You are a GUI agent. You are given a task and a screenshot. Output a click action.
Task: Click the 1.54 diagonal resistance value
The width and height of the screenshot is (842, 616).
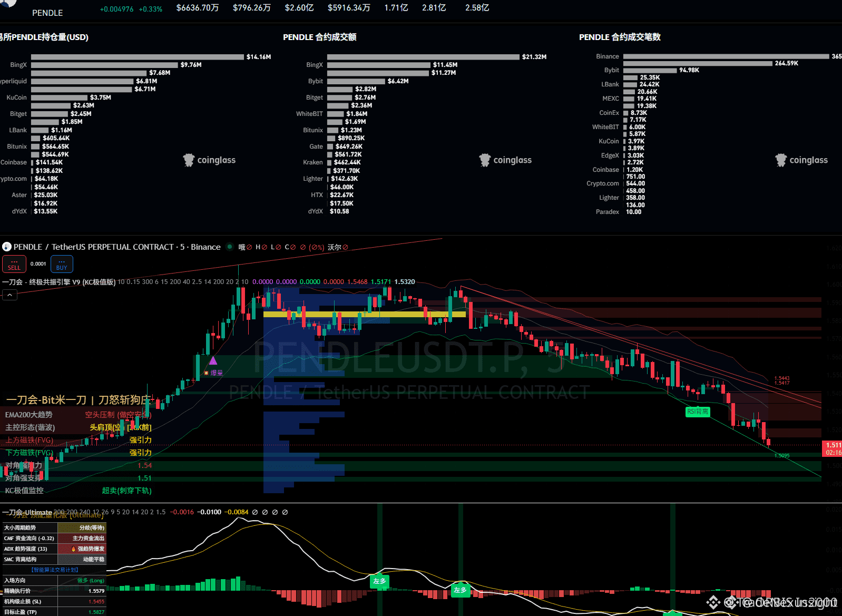(x=144, y=465)
